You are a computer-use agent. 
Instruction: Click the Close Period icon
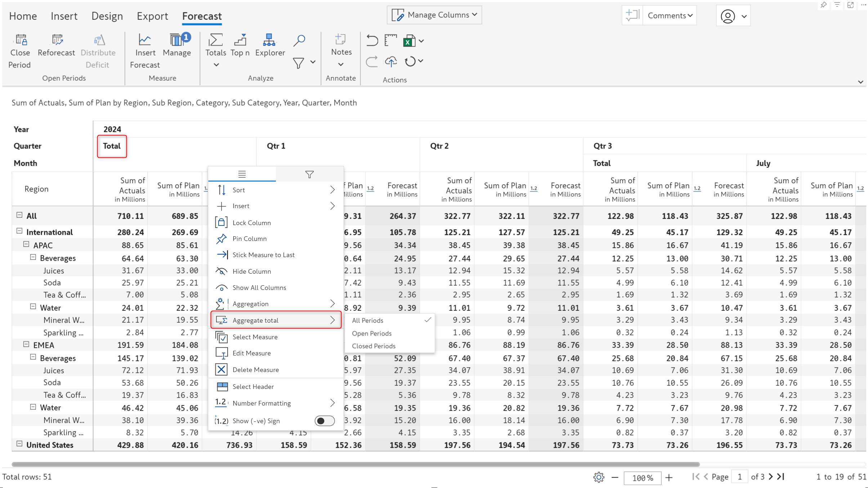(21, 40)
